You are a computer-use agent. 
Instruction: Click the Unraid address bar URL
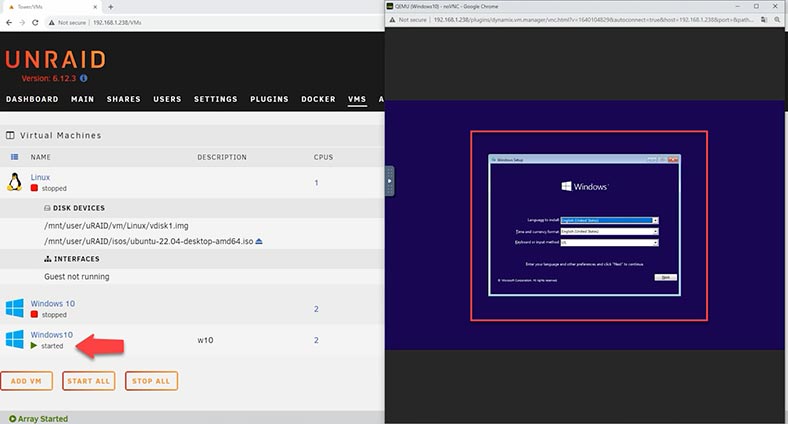point(117,23)
